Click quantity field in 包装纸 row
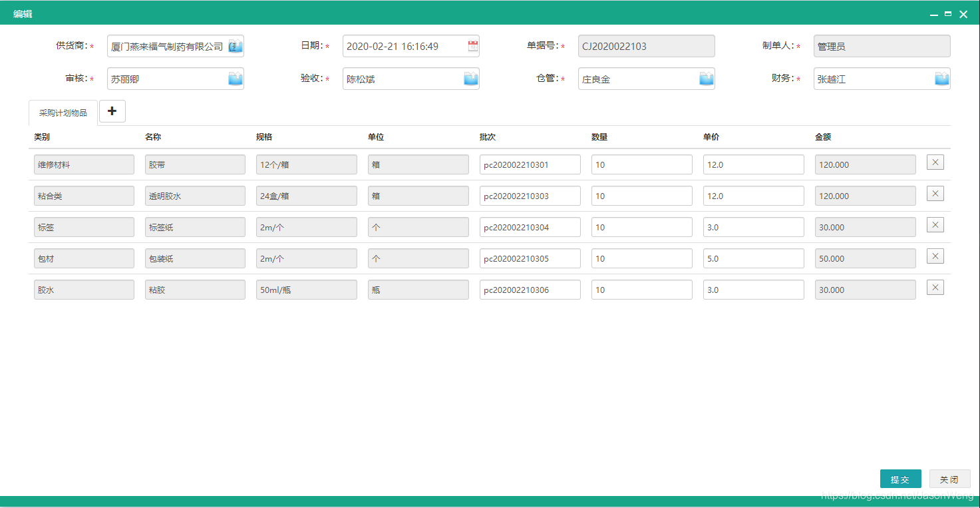Screen dimensions: 980x508 click(x=642, y=258)
